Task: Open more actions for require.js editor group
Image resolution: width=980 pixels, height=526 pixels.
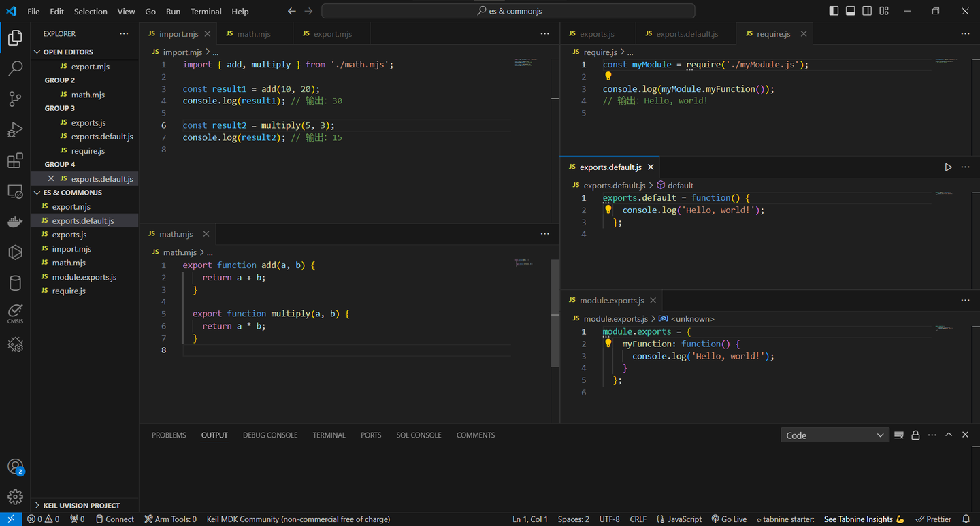Action: pyautogui.click(x=965, y=33)
